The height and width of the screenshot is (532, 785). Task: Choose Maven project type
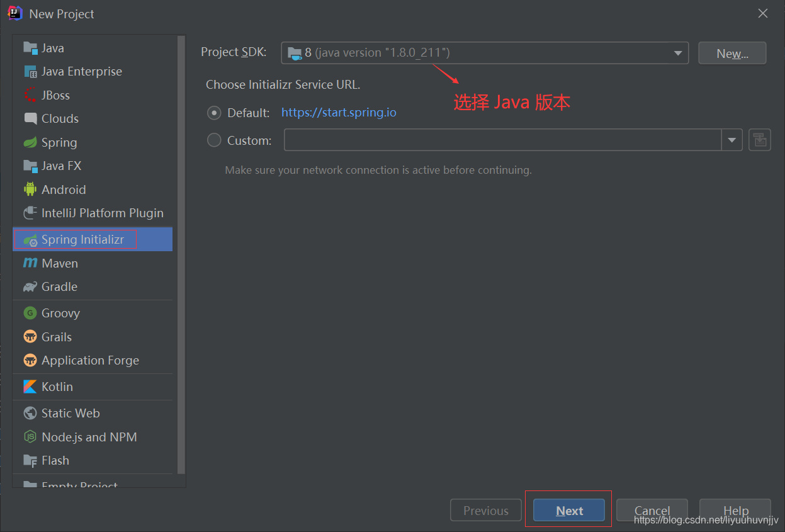click(93, 263)
